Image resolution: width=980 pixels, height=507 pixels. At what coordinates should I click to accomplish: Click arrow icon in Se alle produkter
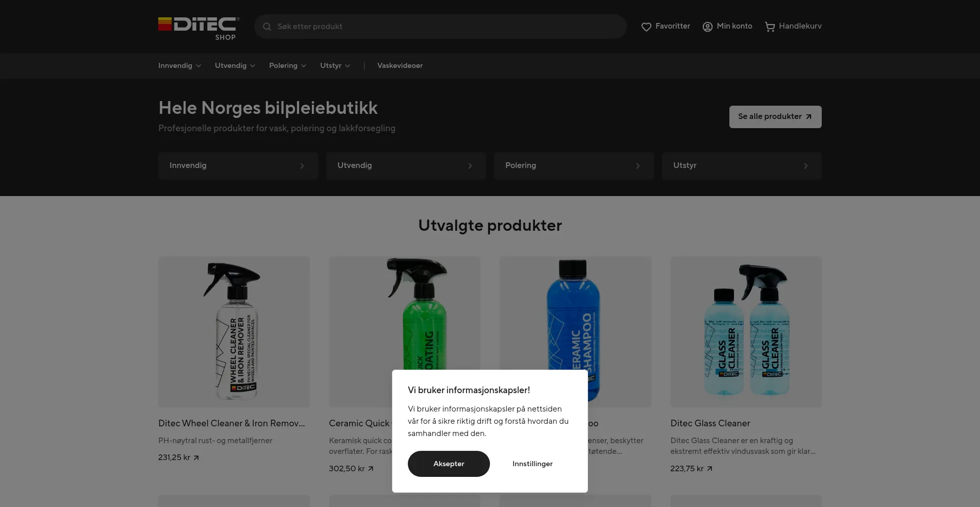coord(808,117)
